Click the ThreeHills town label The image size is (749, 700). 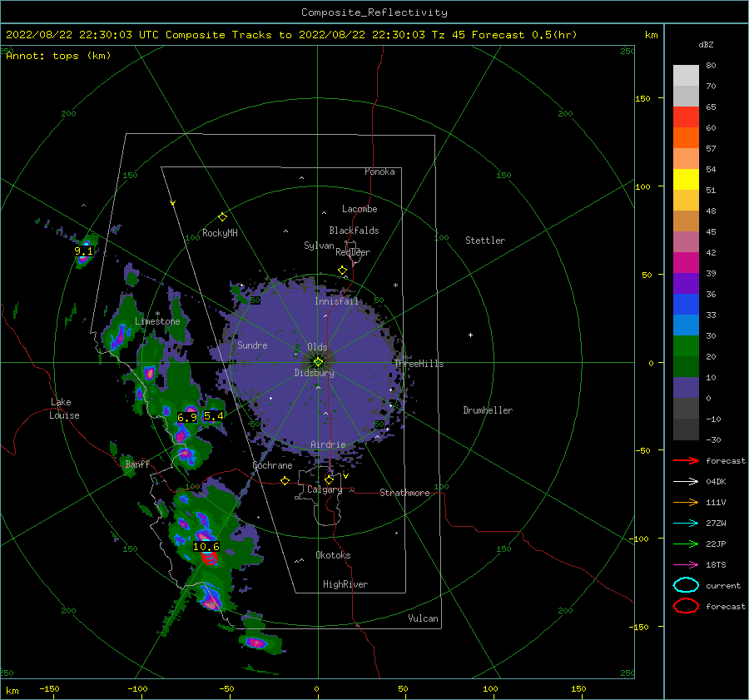click(x=419, y=364)
